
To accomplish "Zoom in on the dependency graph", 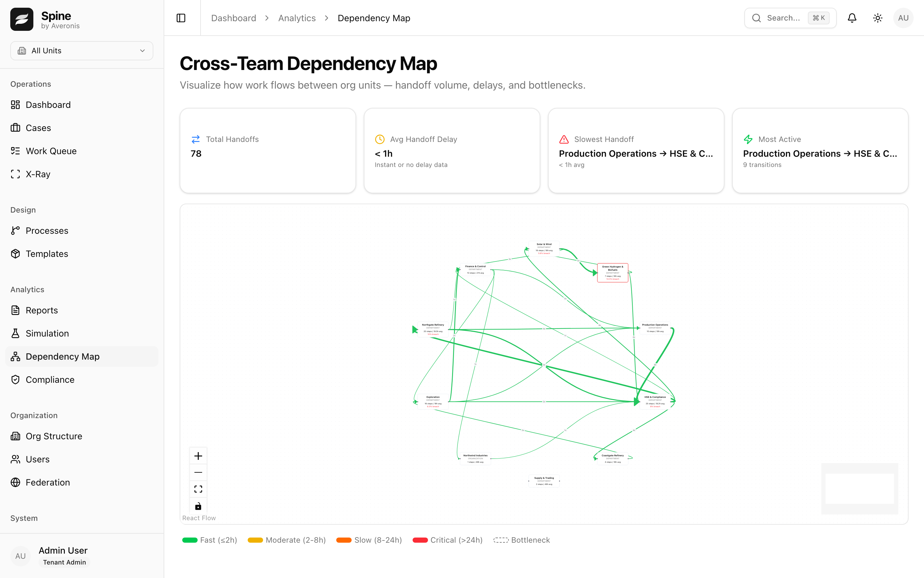I will click(x=198, y=456).
